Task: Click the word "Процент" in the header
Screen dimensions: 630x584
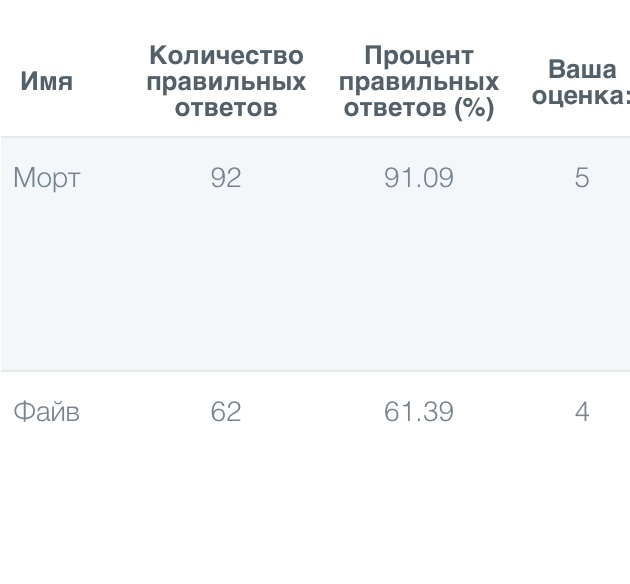Action: coord(419,56)
